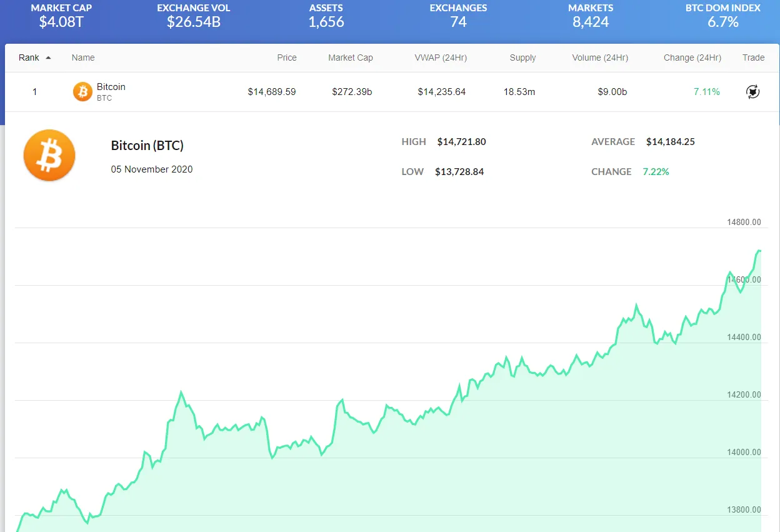Screen dimensions: 780x532
Task: Open the Bitcoin name link in the table
Action: coord(111,87)
